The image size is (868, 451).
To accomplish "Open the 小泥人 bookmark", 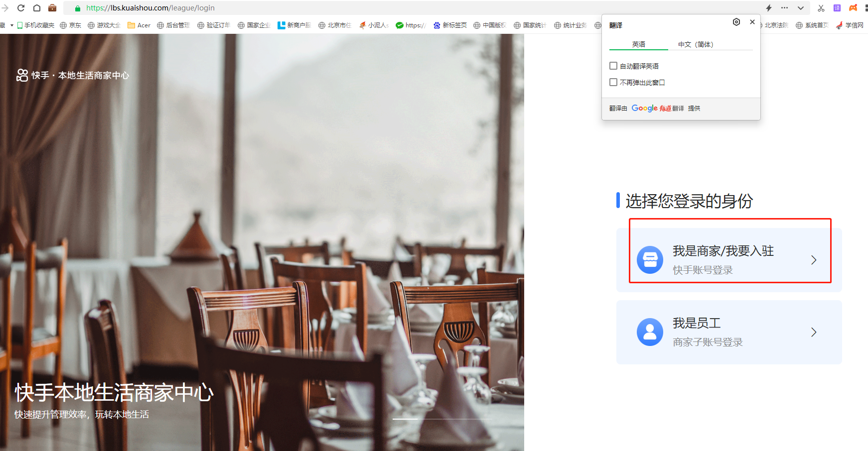I will tap(374, 25).
